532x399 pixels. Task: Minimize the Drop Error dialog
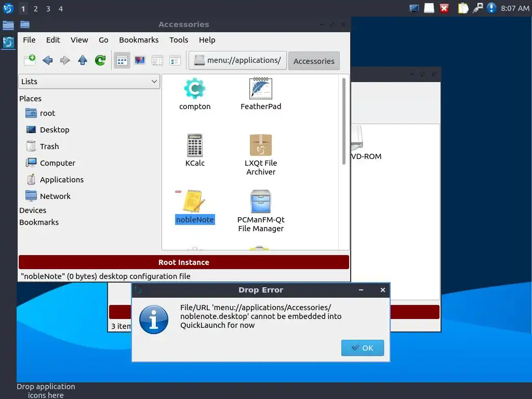click(x=361, y=290)
